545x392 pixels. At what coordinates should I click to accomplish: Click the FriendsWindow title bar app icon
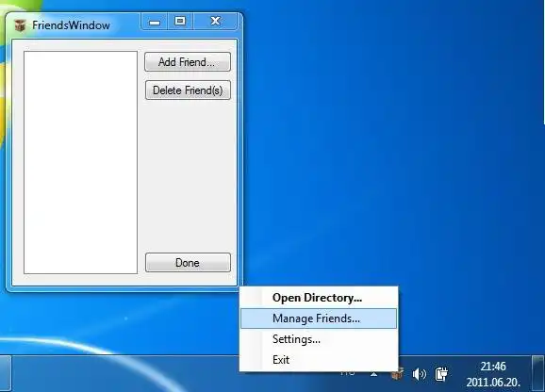[x=21, y=25]
